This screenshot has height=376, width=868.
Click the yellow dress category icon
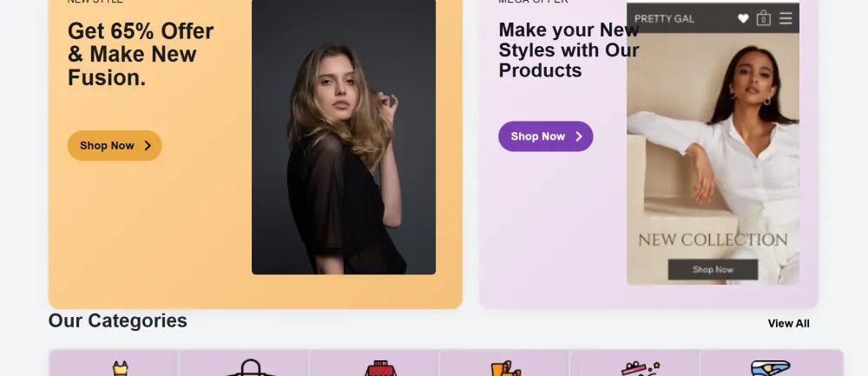(x=120, y=368)
